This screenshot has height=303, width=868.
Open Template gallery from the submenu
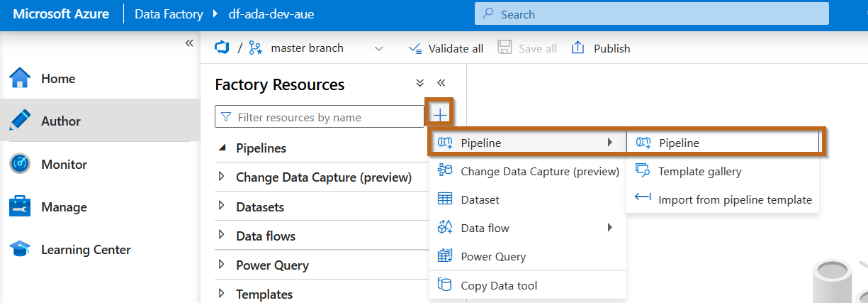pyautogui.click(x=723, y=171)
